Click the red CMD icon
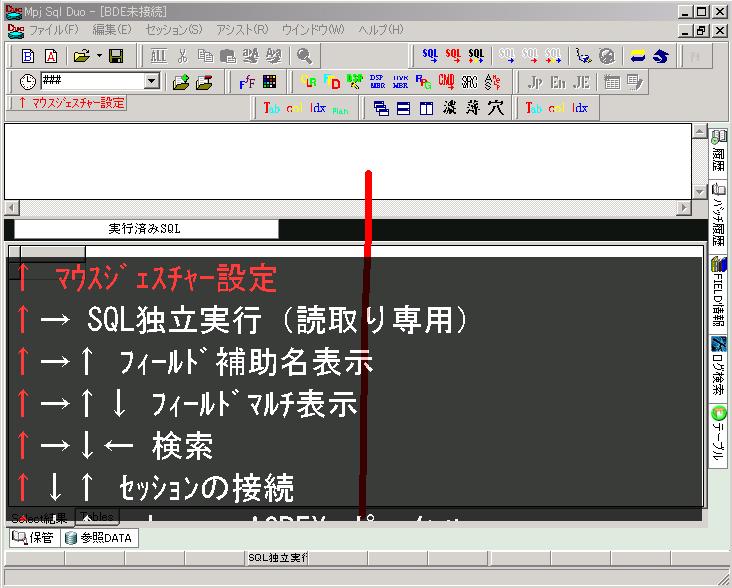732x588 pixels. tap(446, 82)
